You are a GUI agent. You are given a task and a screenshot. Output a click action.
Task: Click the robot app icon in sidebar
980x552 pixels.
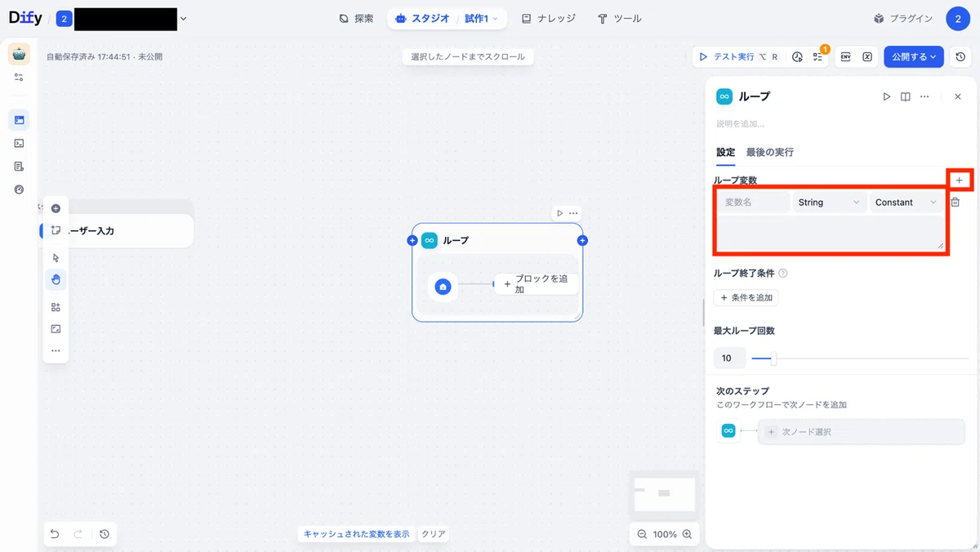19,54
